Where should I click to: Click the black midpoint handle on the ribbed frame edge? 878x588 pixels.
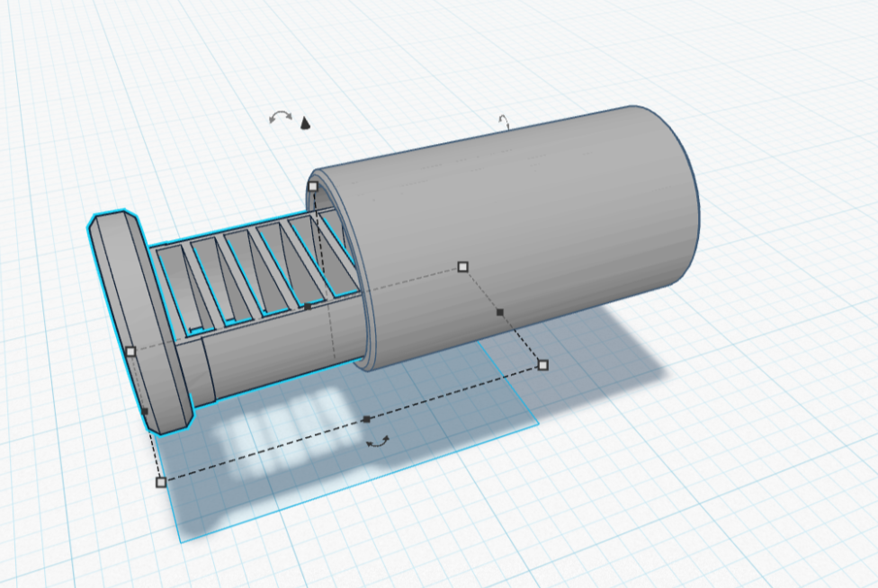pyautogui.click(x=308, y=307)
